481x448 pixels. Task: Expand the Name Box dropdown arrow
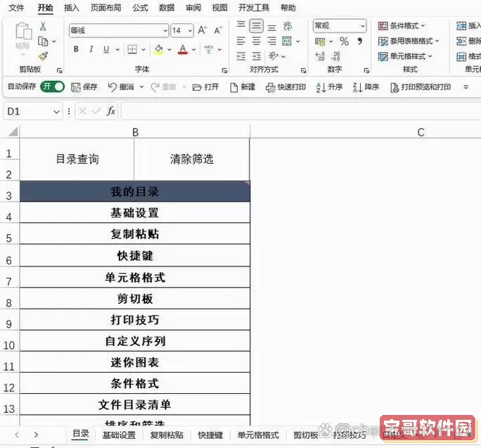click(x=56, y=112)
